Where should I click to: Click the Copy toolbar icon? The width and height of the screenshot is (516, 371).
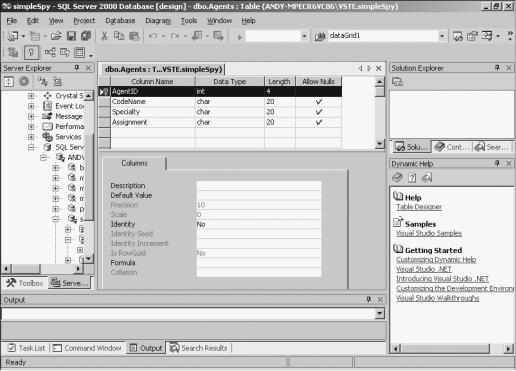pyautogui.click(x=119, y=36)
